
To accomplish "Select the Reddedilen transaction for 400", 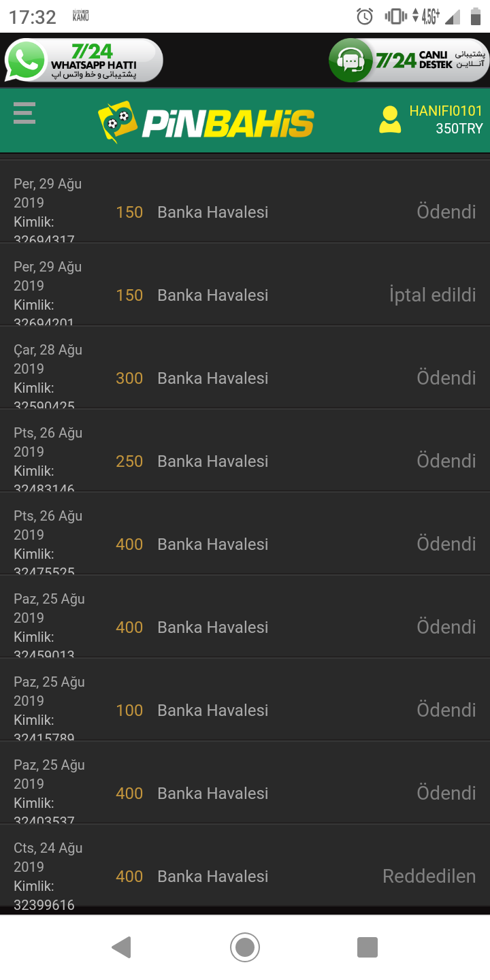I will tap(245, 866).
